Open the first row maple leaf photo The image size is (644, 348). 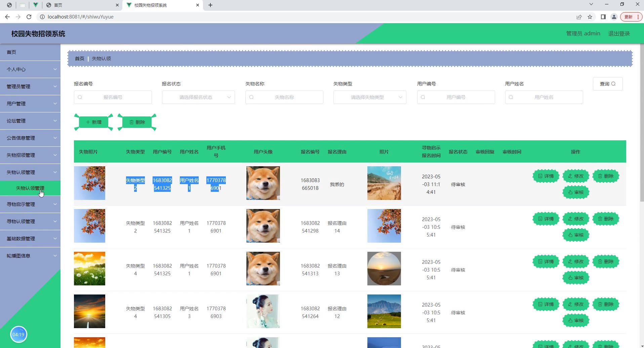(89, 183)
